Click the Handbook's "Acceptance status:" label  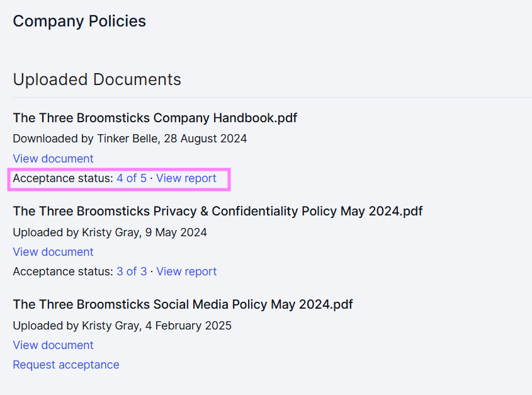[62, 178]
